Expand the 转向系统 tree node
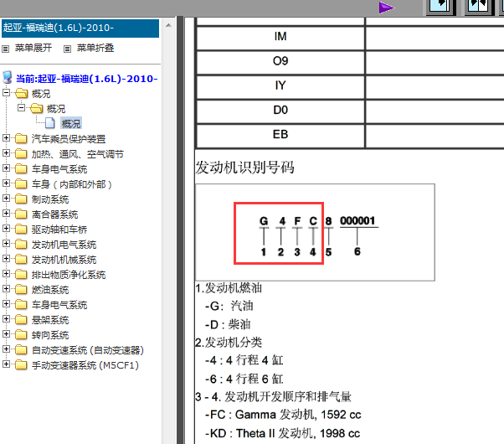 point(6,334)
